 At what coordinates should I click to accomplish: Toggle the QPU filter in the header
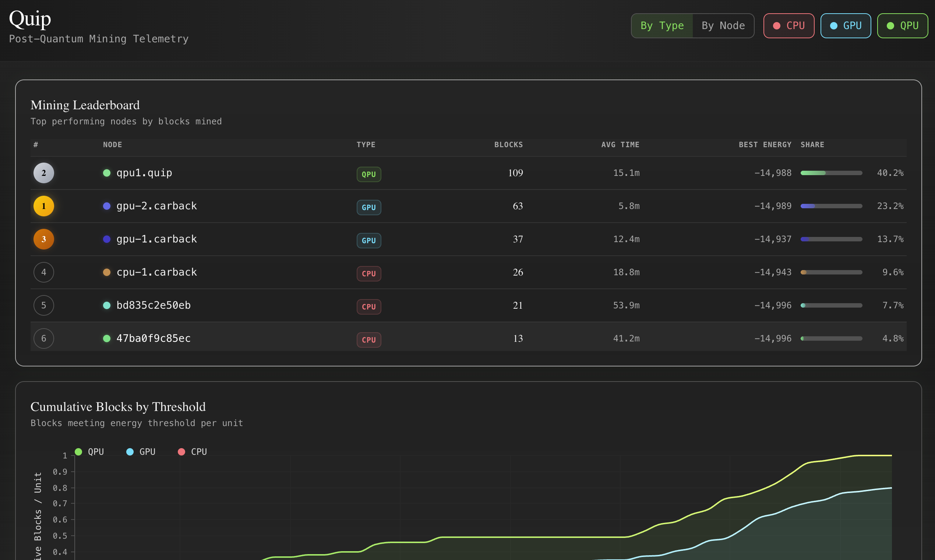tap(903, 26)
